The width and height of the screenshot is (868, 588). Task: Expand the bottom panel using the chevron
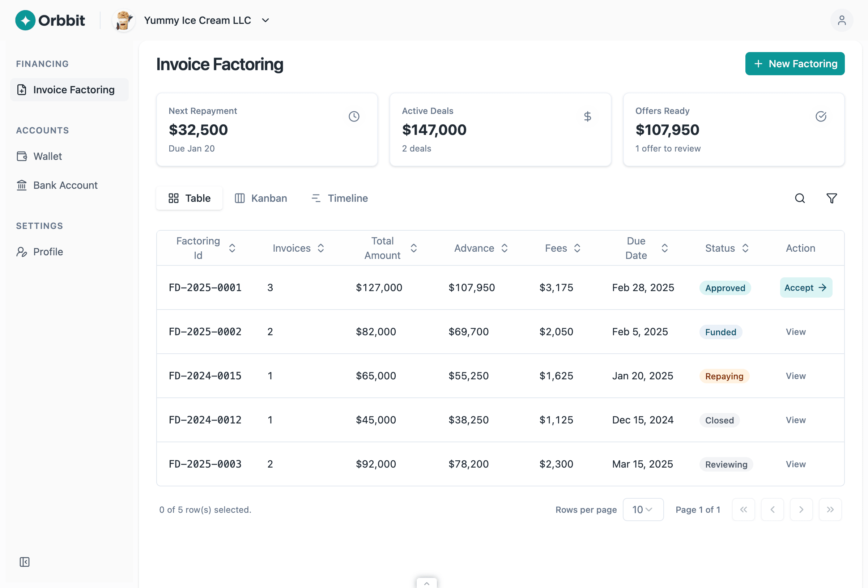(427, 583)
